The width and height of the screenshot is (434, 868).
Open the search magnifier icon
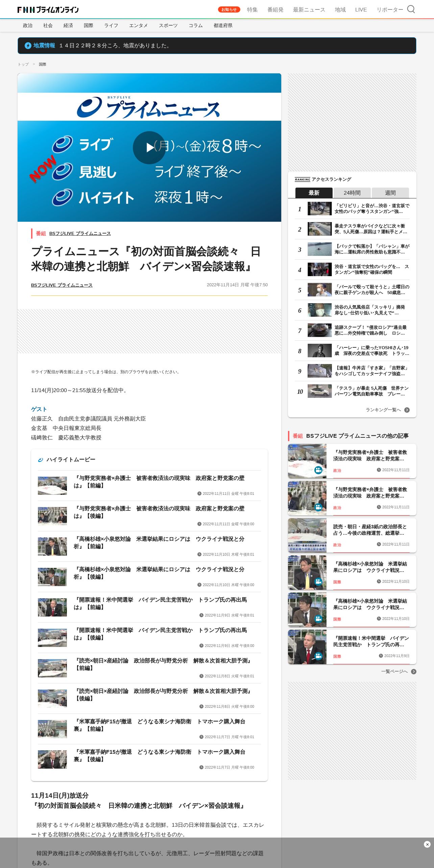[x=411, y=9]
